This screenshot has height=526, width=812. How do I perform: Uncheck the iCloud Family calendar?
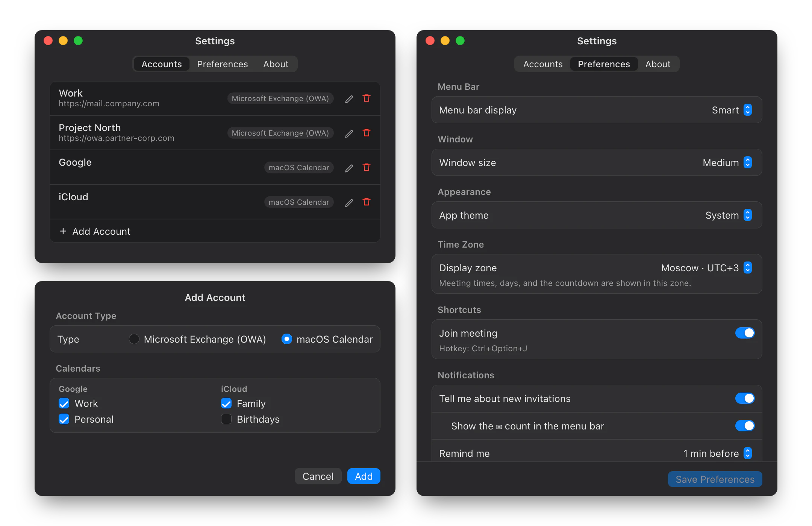point(226,404)
